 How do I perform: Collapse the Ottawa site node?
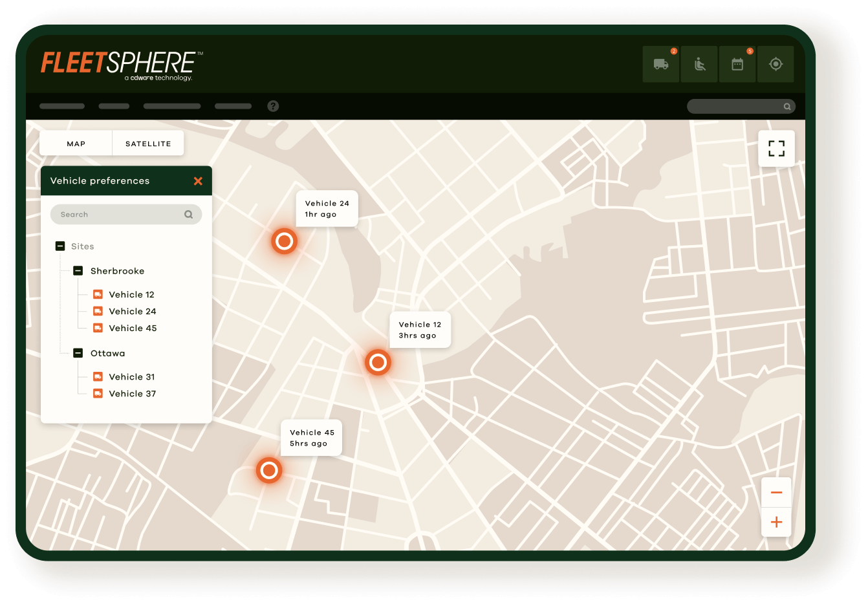[x=78, y=353]
